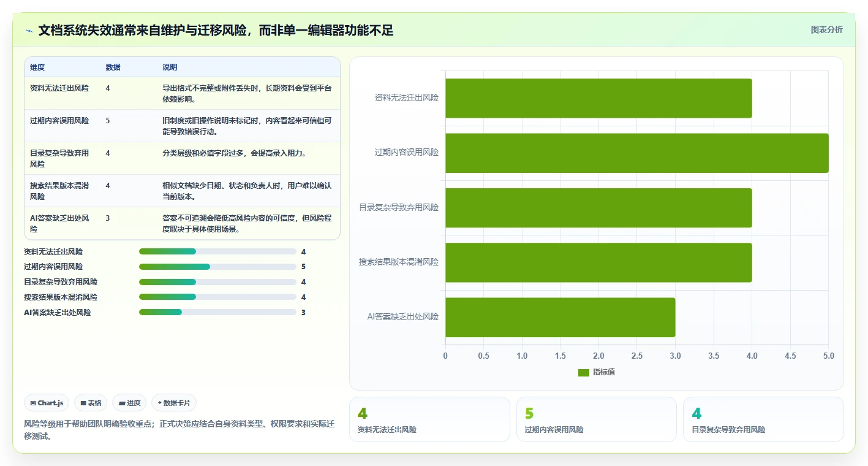Click the 数据卡片 tag chip
This screenshot has height=466, width=868.
174,403
